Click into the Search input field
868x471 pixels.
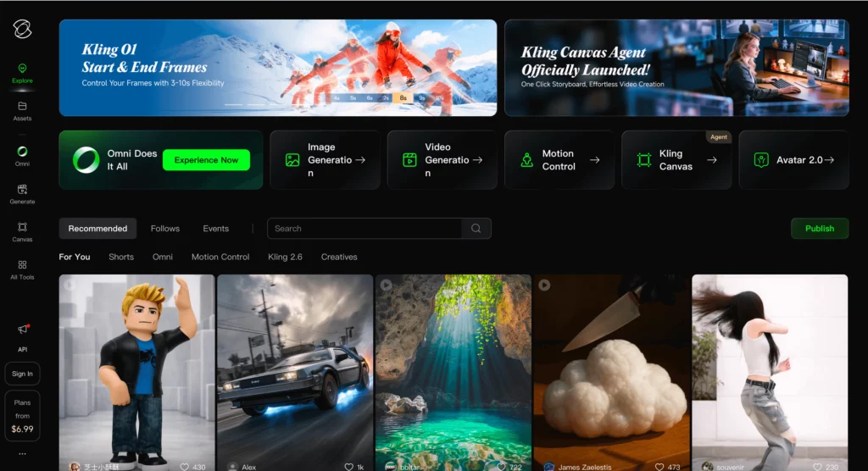pyautogui.click(x=364, y=229)
